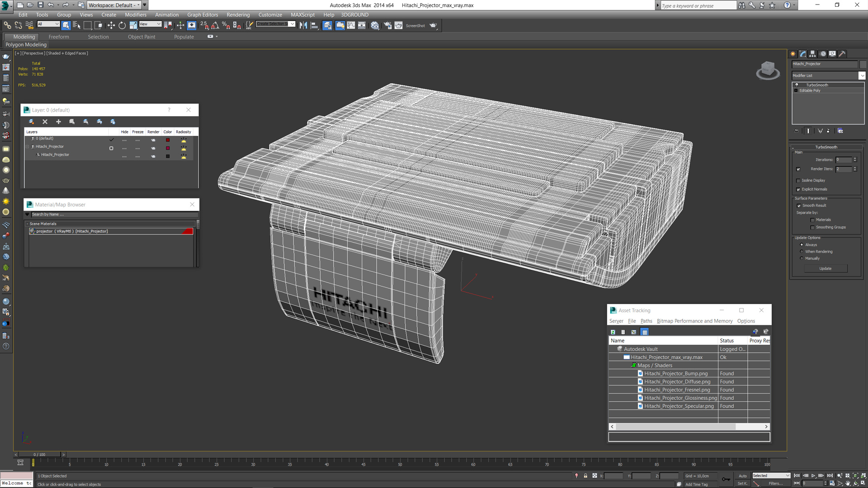
Task: Click the Render Production teapot icon
Action: click(x=433, y=25)
